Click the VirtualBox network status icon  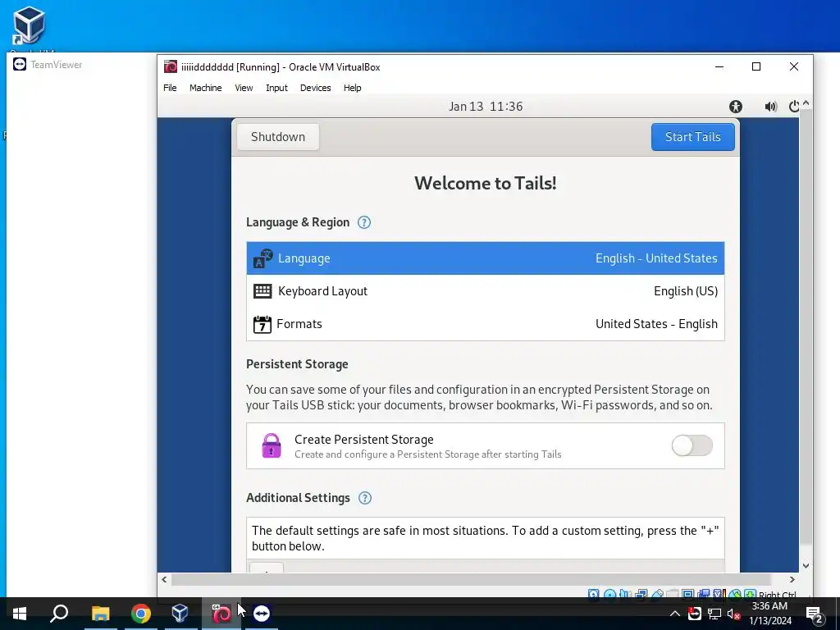tap(641, 594)
